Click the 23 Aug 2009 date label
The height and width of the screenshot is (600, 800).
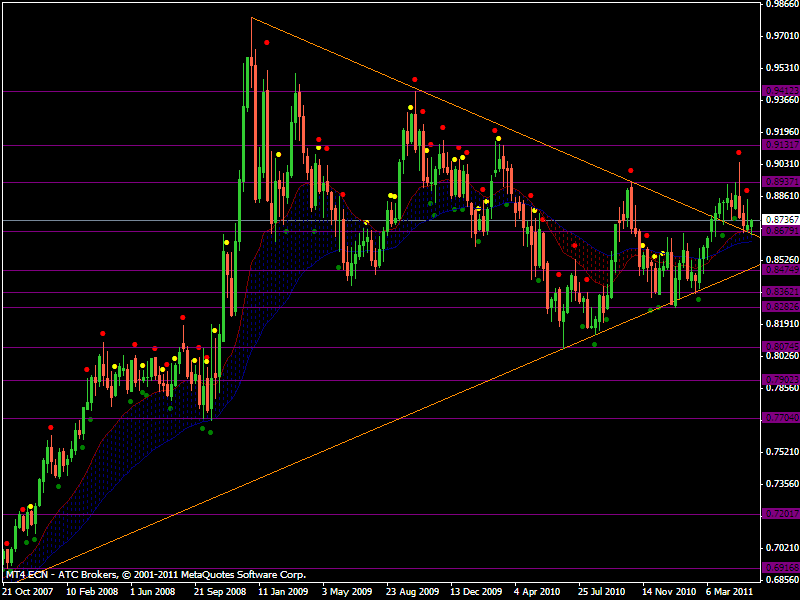tap(412, 592)
